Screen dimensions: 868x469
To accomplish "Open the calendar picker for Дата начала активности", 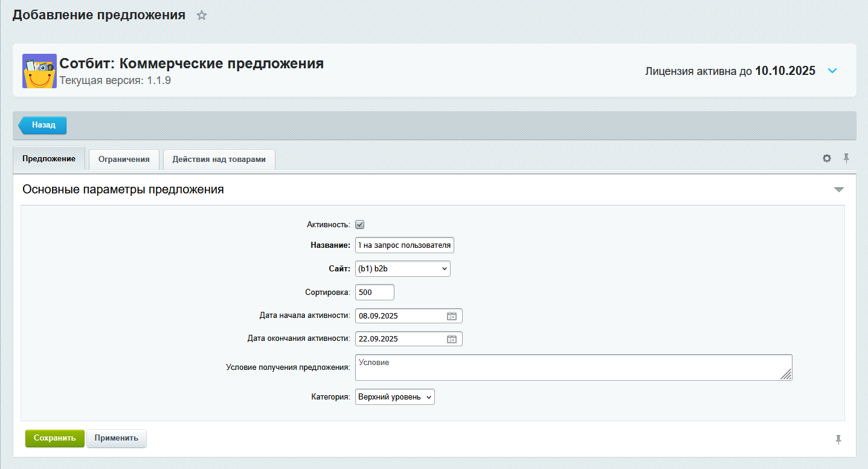I will tap(452, 315).
